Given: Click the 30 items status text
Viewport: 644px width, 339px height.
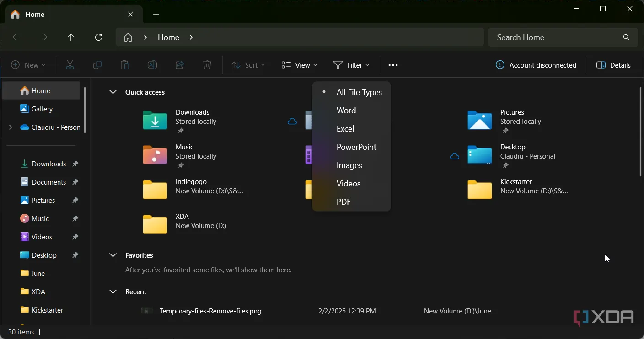Looking at the screenshot, I should (21, 332).
